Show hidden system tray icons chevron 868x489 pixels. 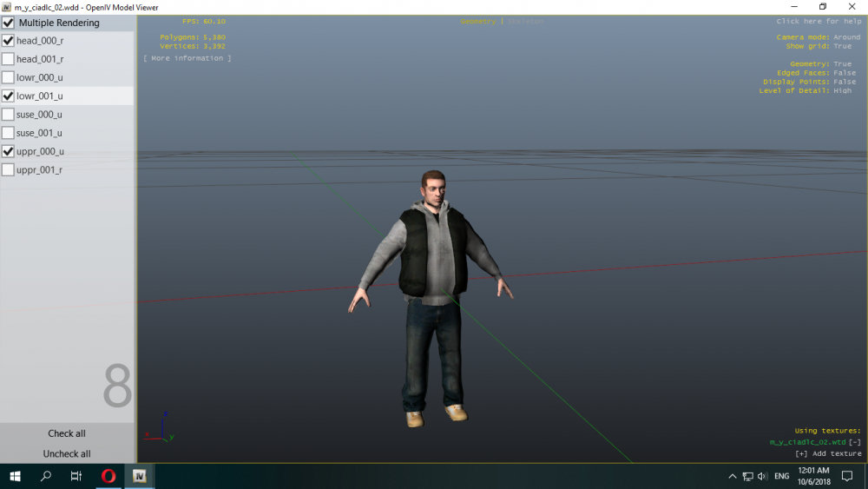click(733, 476)
